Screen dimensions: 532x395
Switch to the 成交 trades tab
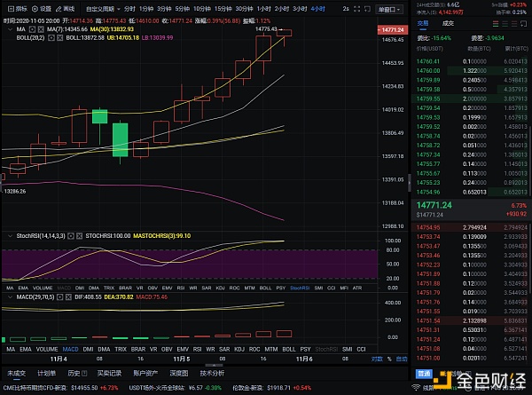coord(448,23)
